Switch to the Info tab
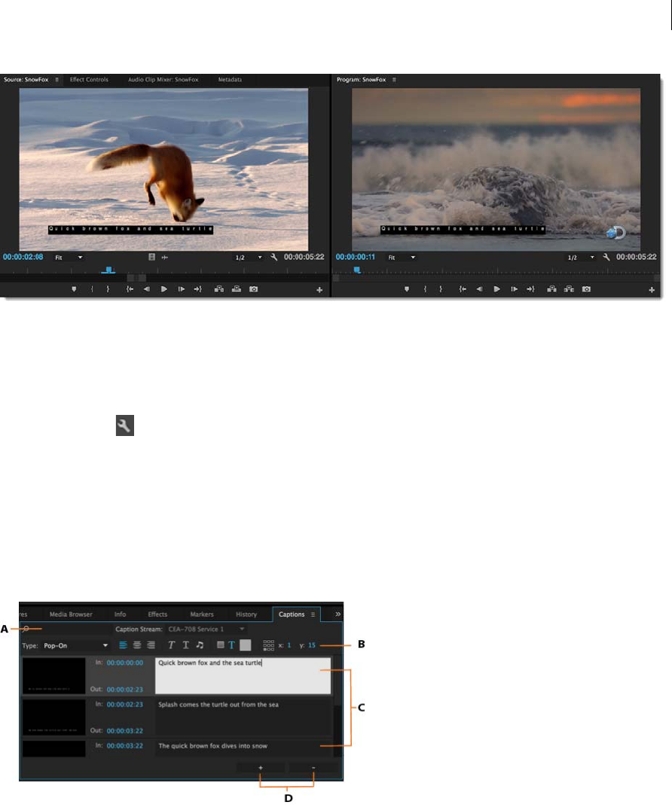This screenshot has height=805, width=672. (121, 614)
